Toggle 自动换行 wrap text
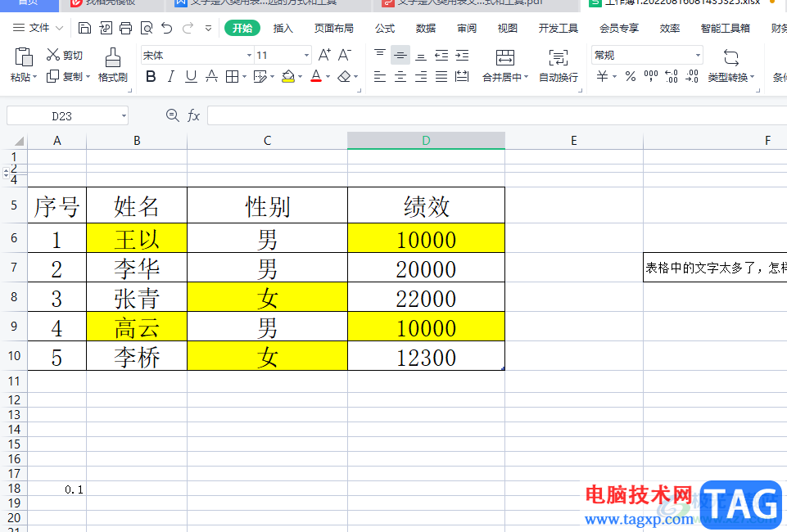Screen dimensions: 787x532 (559, 65)
